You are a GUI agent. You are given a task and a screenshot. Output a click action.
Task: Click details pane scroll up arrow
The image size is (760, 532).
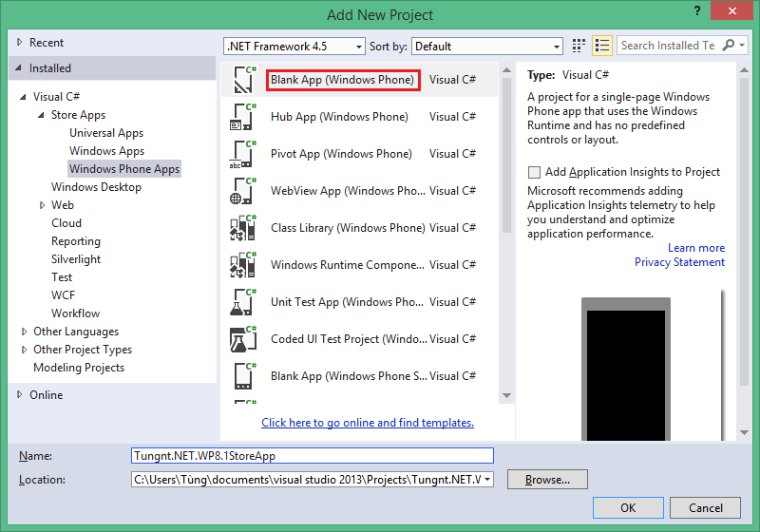tap(744, 70)
